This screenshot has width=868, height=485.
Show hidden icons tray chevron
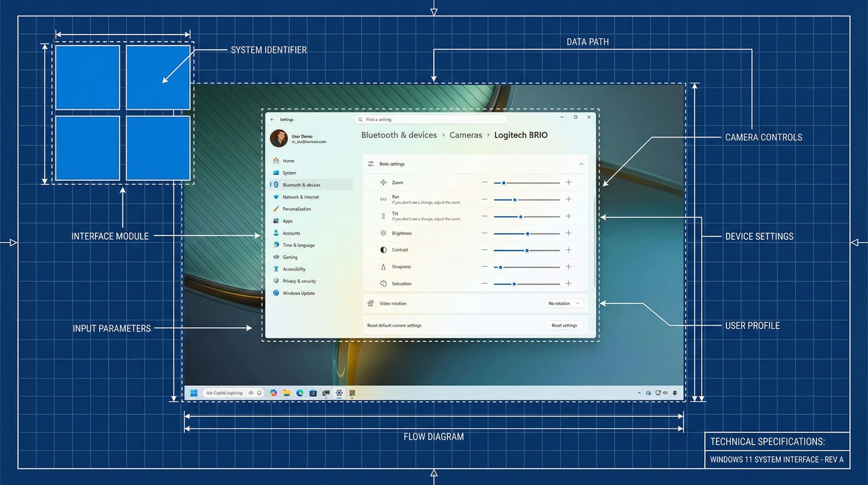pos(639,393)
